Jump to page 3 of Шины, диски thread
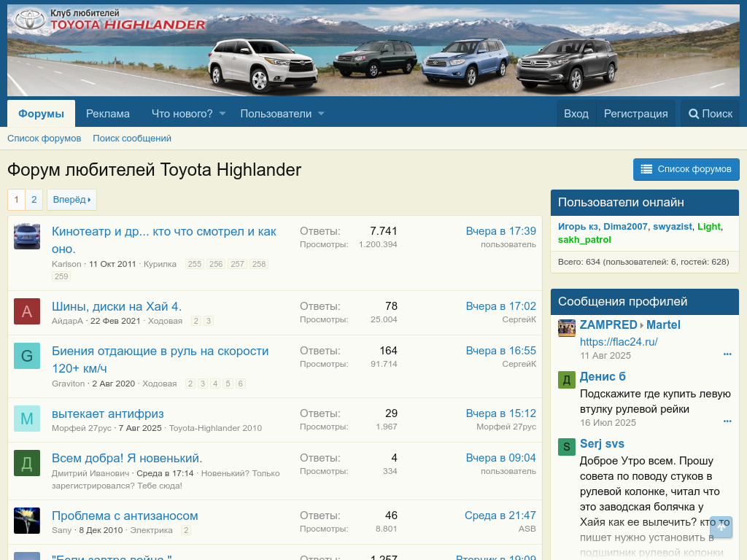Viewport: 747px width, 560px height. click(208, 321)
